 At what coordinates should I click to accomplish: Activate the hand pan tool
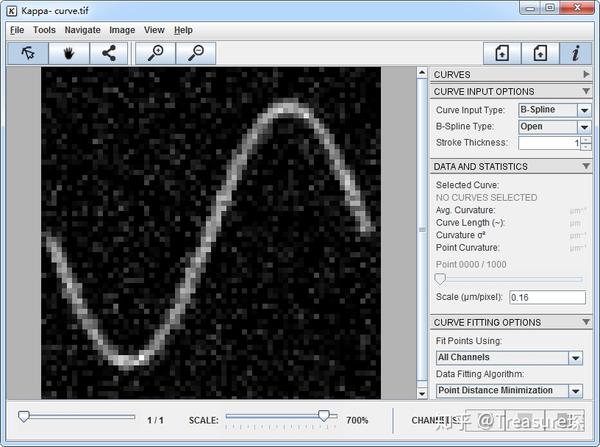[x=69, y=53]
